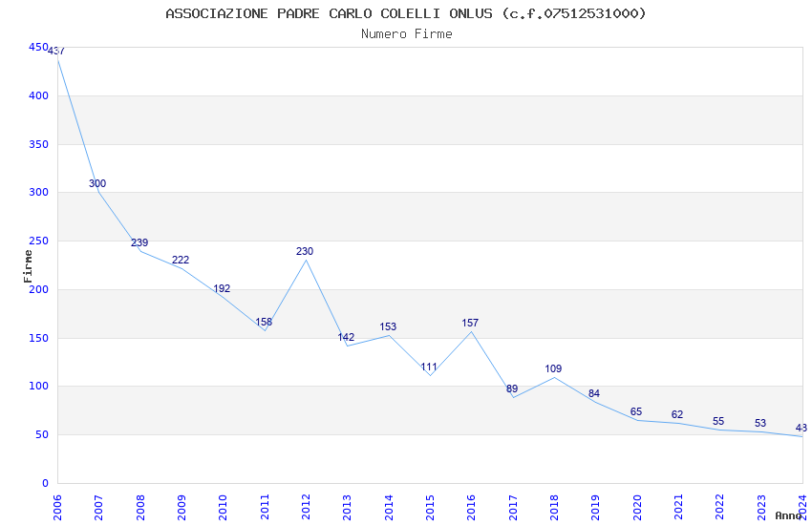Image resolution: width=812 pixels, height=525 pixels.
Task: Click the 300 y-axis tick value
Action: tap(38, 192)
